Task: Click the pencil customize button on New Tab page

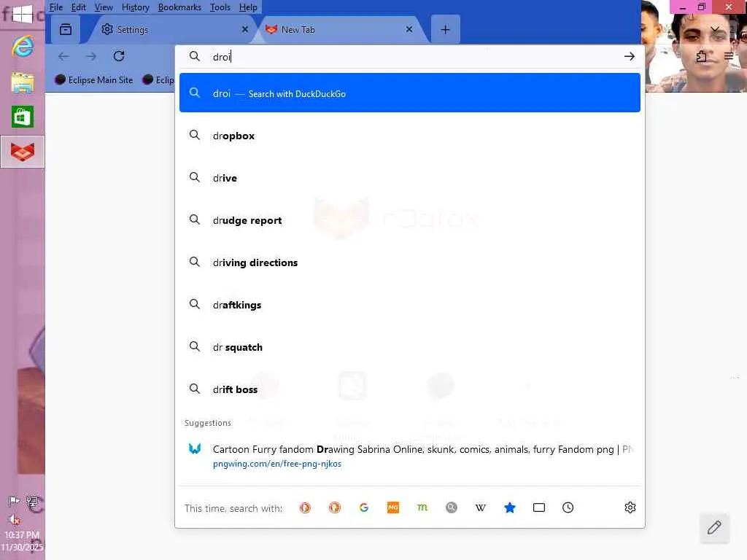Action: coord(714,528)
